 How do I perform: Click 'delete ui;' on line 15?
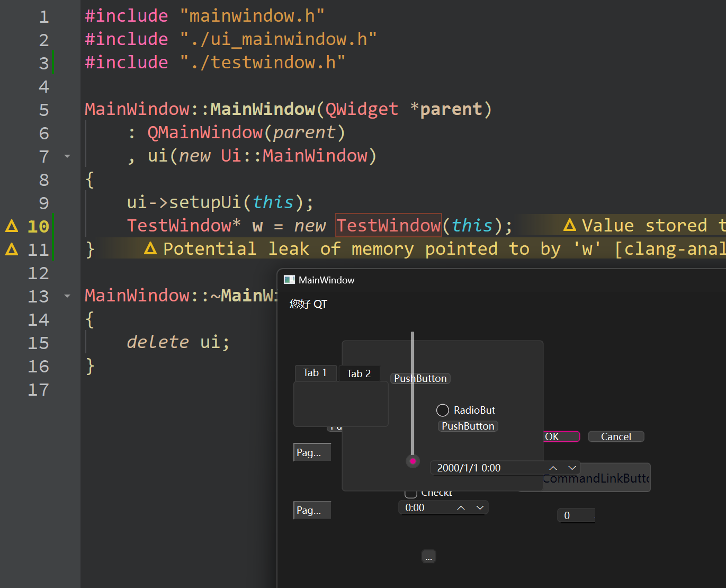(178, 342)
